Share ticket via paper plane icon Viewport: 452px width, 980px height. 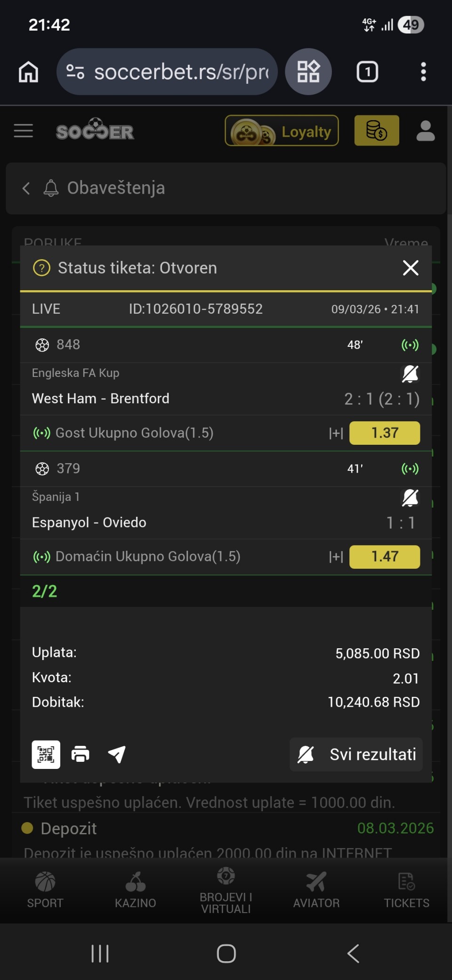tap(117, 754)
